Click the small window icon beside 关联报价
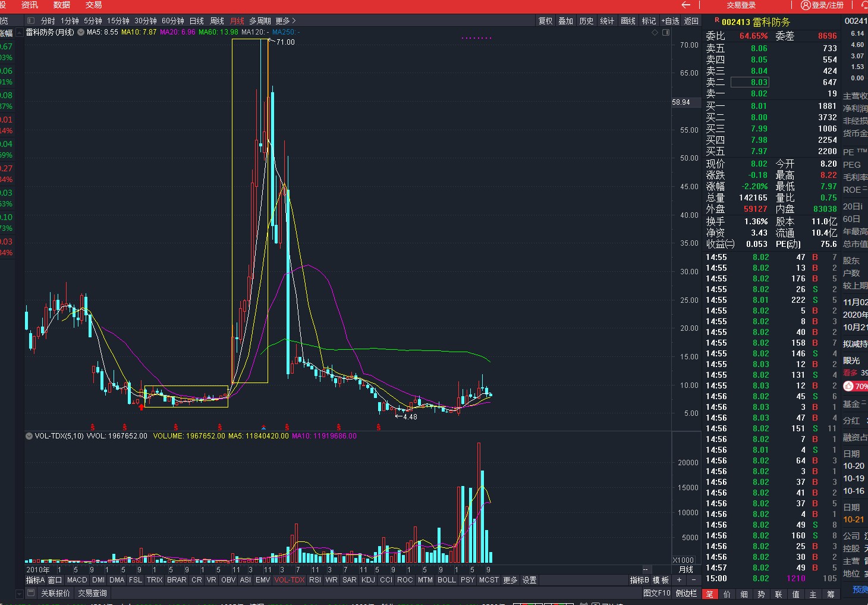Viewport: 868px width, 605px height. (x=31, y=593)
